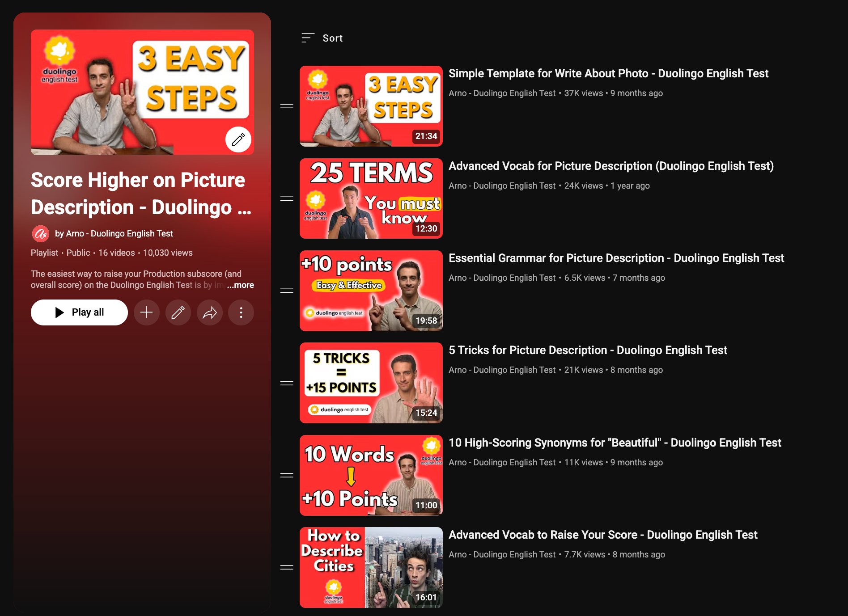The height and width of the screenshot is (616, 848).
Task: Share the playlist via arrow icon
Action: (x=210, y=312)
